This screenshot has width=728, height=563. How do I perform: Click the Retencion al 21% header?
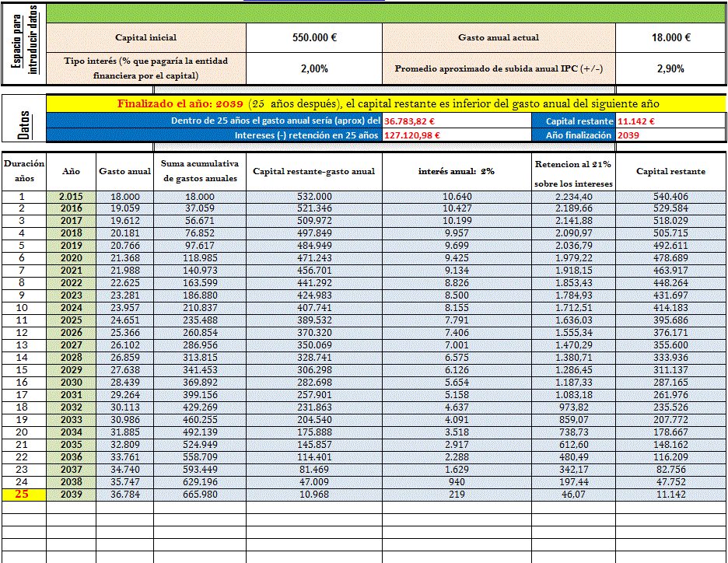click(573, 171)
